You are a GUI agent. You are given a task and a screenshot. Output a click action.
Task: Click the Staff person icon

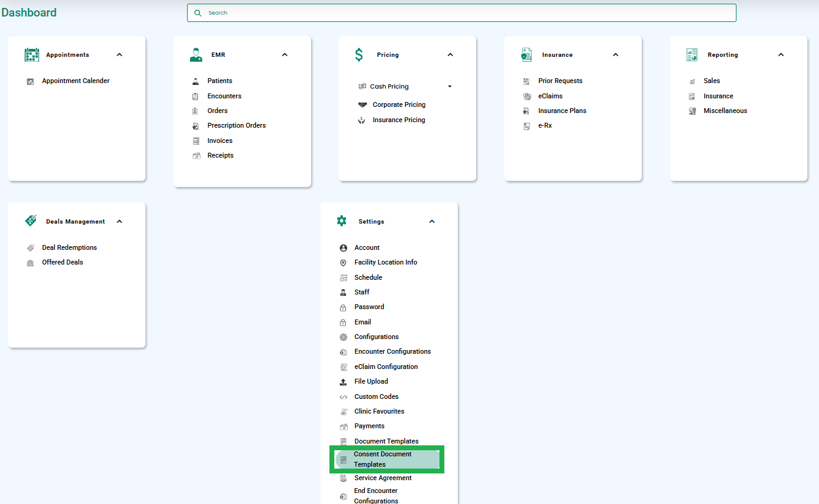pos(343,293)
